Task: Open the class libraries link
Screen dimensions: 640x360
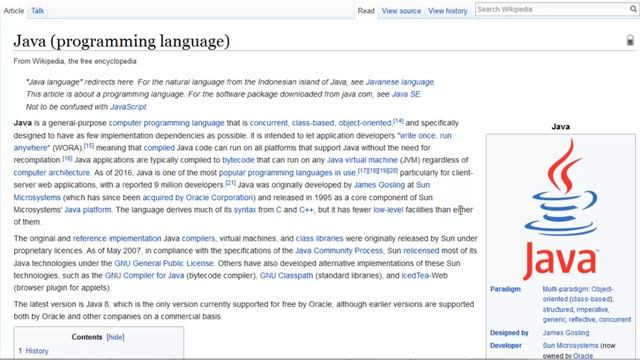Action: click(x=320, y=238)
